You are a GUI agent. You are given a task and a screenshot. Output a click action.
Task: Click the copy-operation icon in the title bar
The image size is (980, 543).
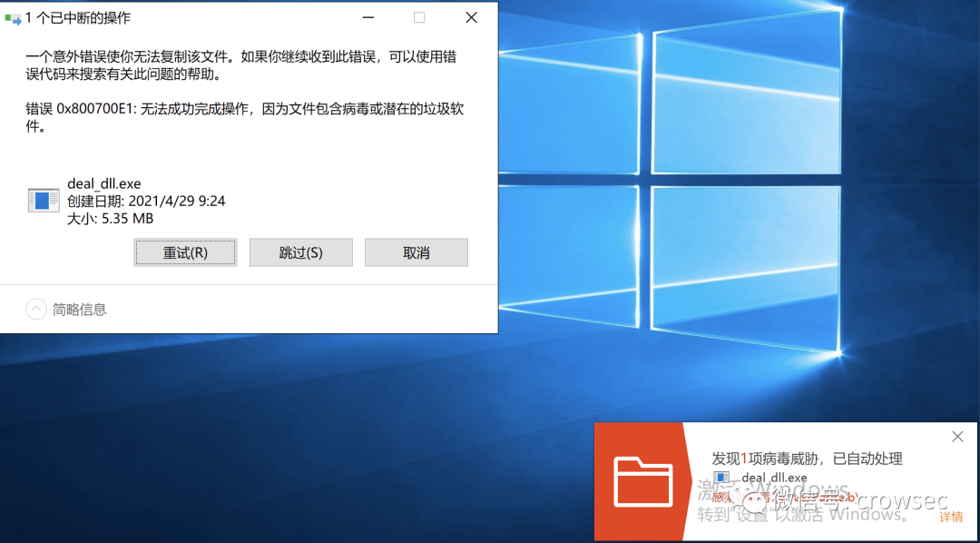click(13, 18)
